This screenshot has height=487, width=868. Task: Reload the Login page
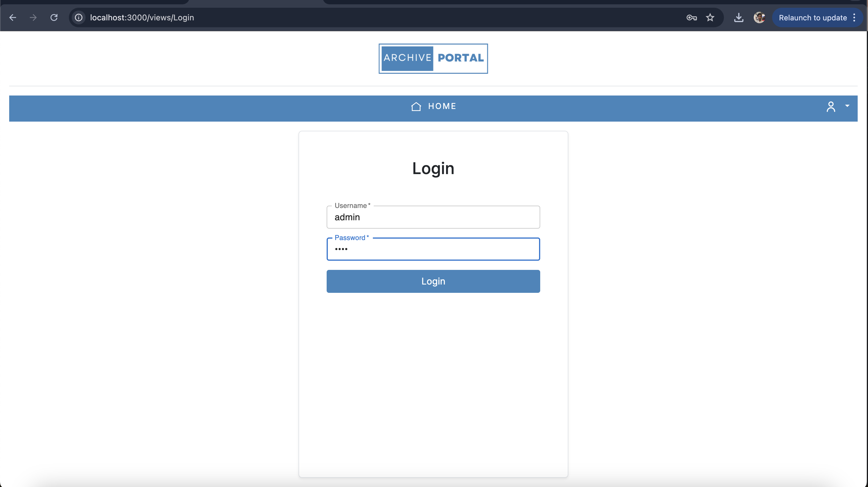[x=54, y=17]
